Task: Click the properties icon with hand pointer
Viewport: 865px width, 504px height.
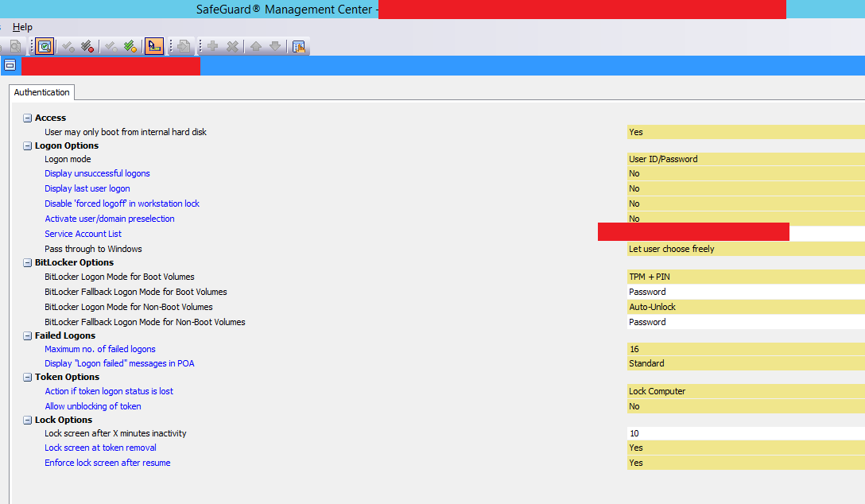Action: coord(299,46)
